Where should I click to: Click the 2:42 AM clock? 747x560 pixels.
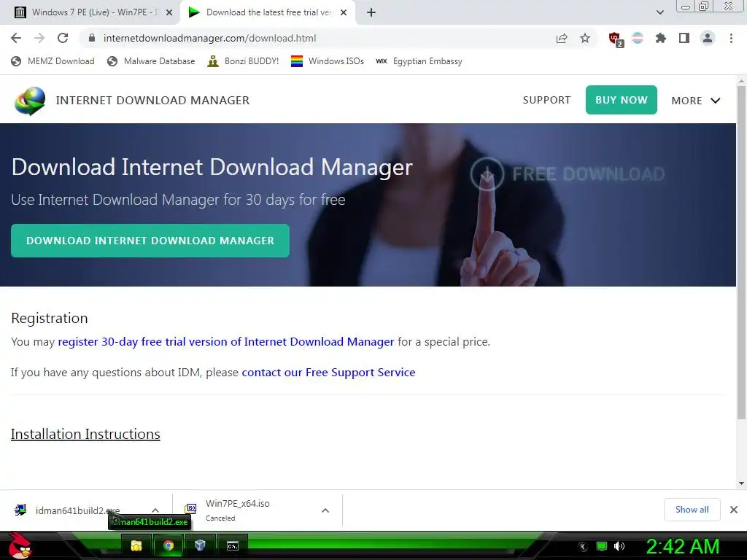pyautogui.click(x=682, y=547)
